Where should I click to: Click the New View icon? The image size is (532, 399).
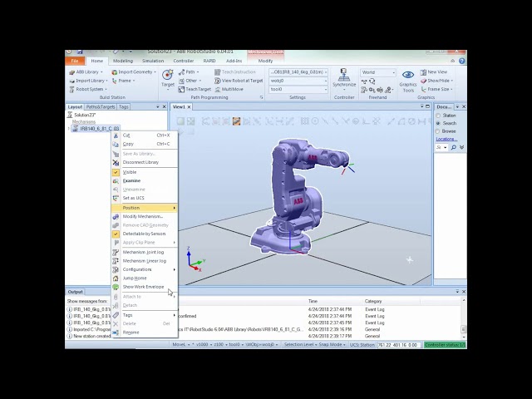[423, 72]
